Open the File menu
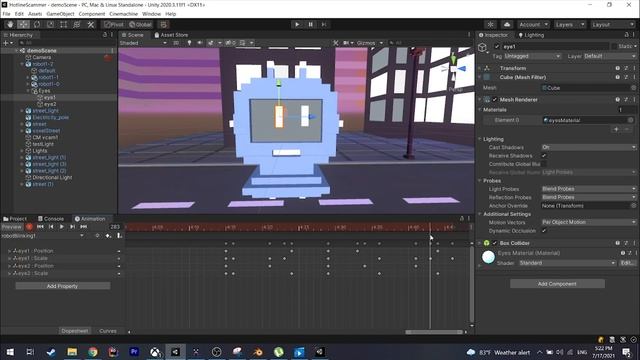Screen dimensions: 640x360 coord(6,14)
